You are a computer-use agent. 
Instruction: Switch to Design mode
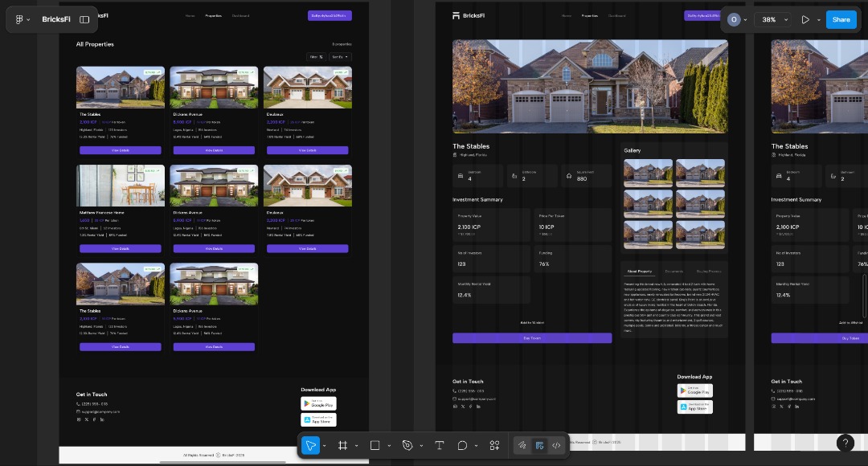pos(539,446)
